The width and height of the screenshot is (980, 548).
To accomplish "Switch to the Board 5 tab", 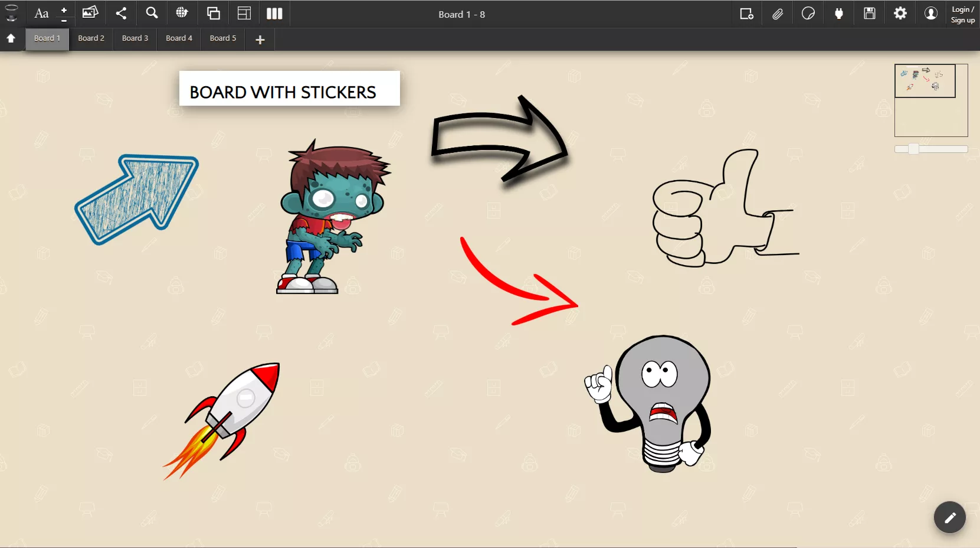I will [223, 38].
